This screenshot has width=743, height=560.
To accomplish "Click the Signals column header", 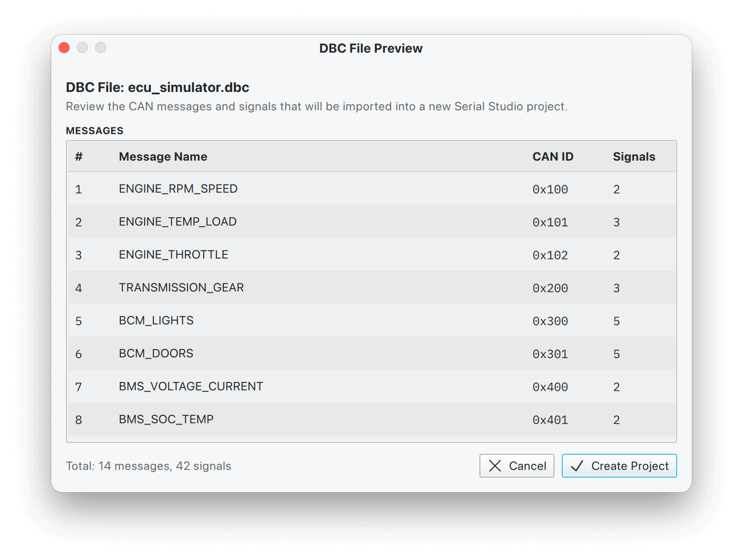I will (x=634, y=156).
